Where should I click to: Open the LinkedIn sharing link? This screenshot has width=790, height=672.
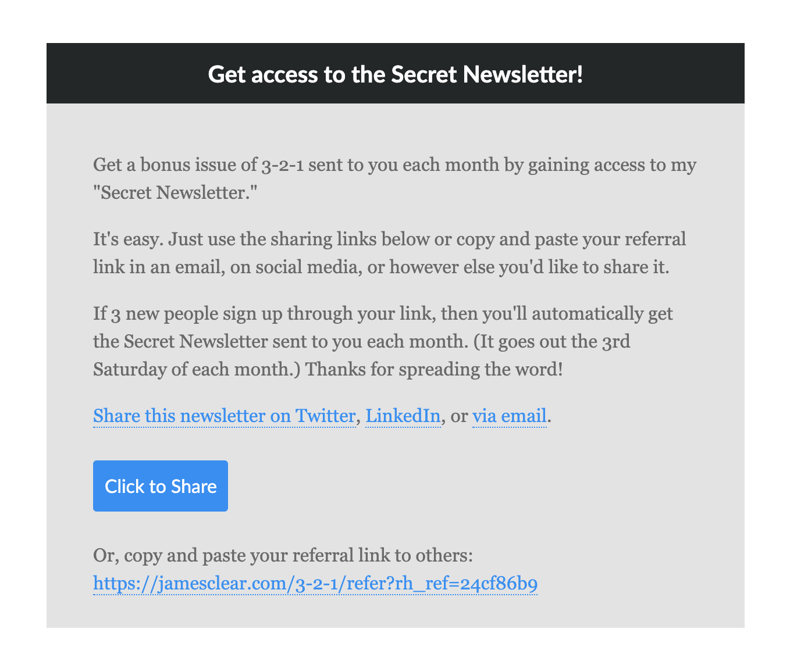point(403,416)
